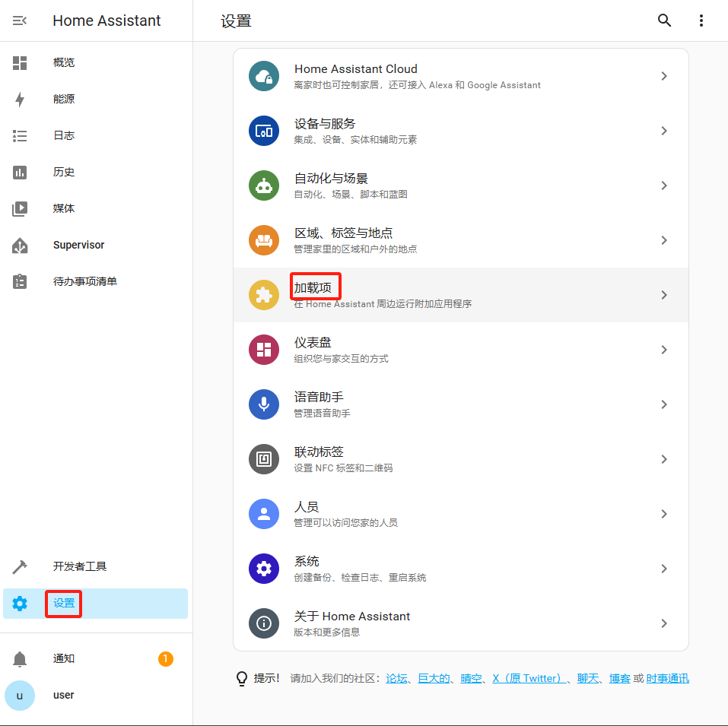The height and width of the screenshot is (726, 728).
Task: Click the 设备与服务 devices icon
Action: pos(264,131)
